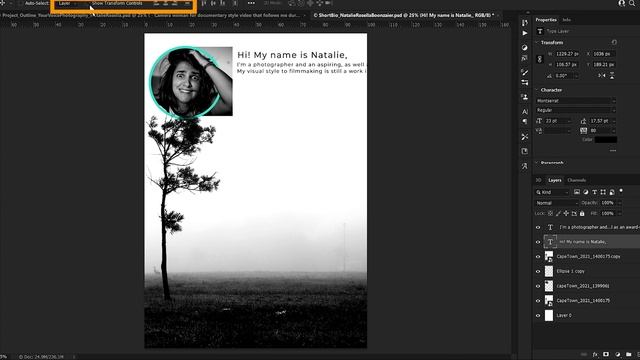Open the Clone Source stamp icon in dock
The height and width of the screenshot is (360, 640).
(524, 97)
